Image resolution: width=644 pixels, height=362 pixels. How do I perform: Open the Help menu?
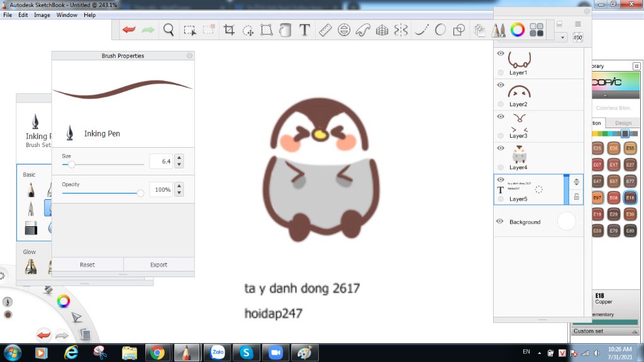click(x=89, y=15)
